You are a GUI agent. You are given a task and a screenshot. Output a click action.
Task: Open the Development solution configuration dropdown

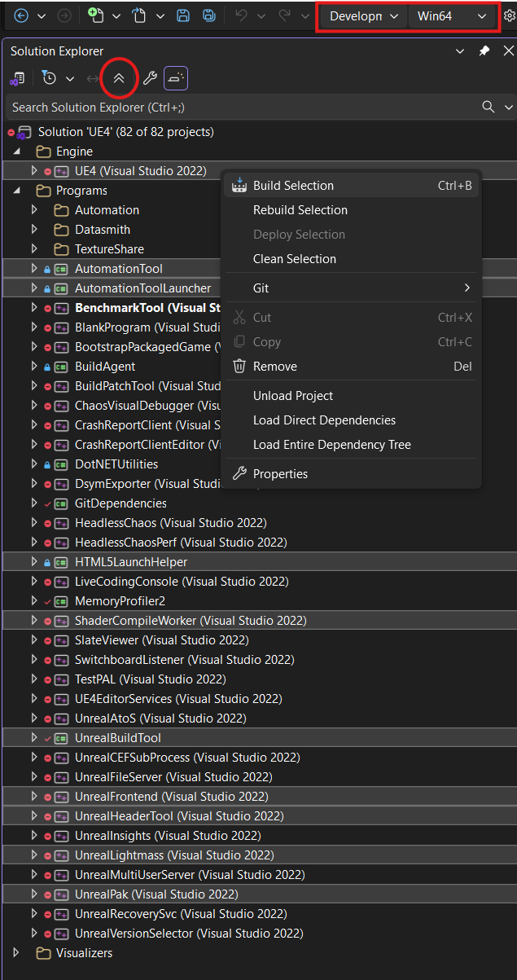[x=362, y=16]
